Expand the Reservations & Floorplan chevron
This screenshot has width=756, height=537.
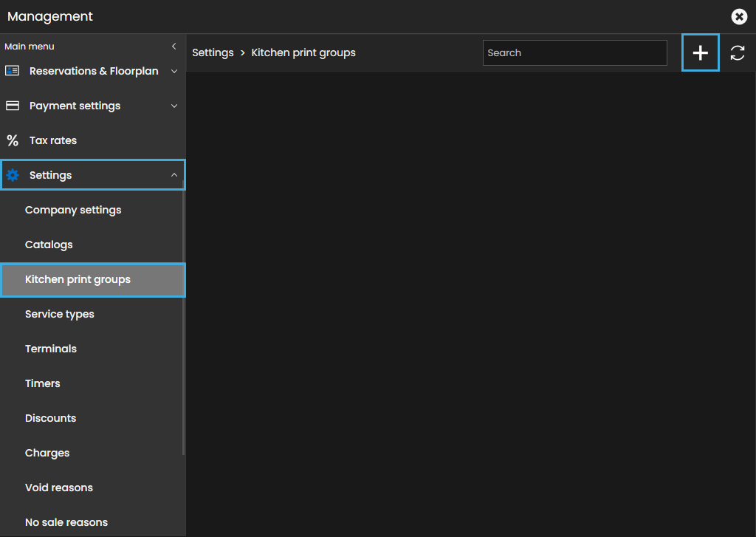[174, 72]
